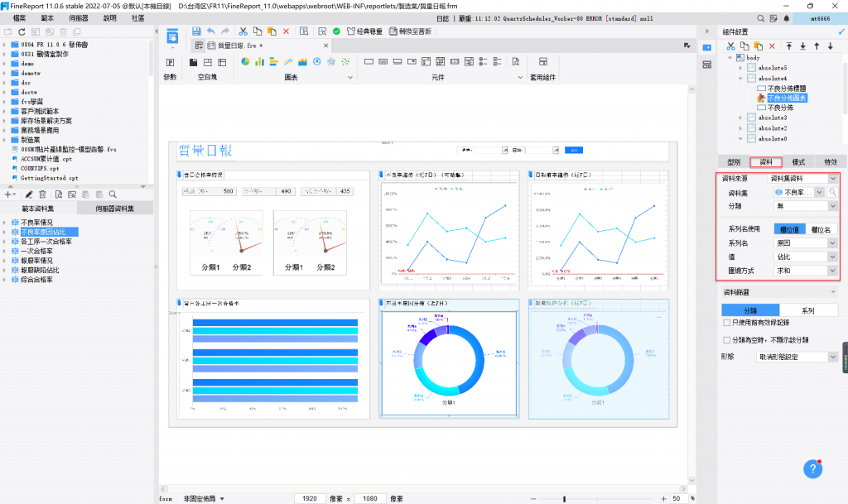
Task: Insert an area chart icon
Action: [x=302, y=61]
